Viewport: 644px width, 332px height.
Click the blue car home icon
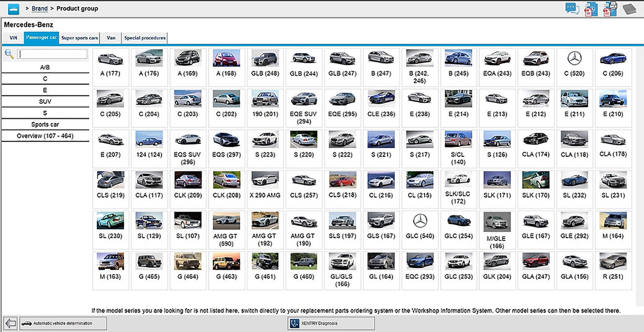(x=14, y=9)
